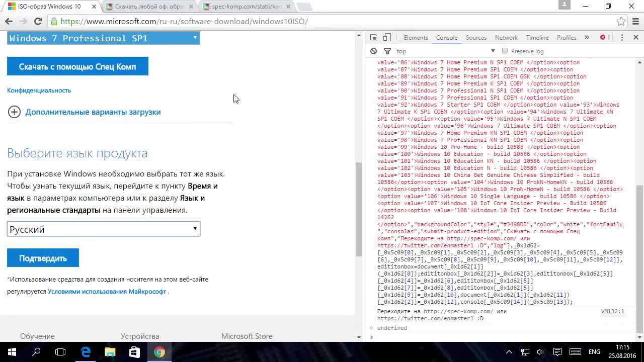Bookmark page with the star icon
644x362 pixels.
(621, 21)
